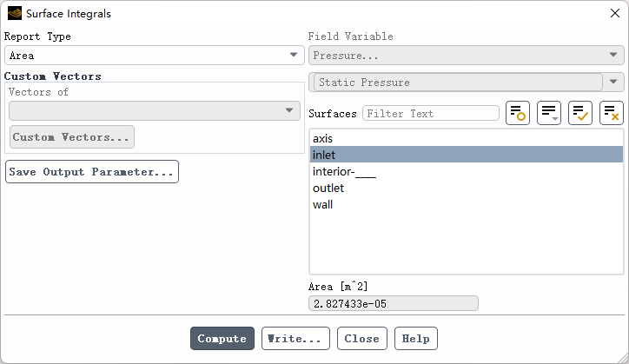
Task: Pick the outlet surface
Action: 328,188
